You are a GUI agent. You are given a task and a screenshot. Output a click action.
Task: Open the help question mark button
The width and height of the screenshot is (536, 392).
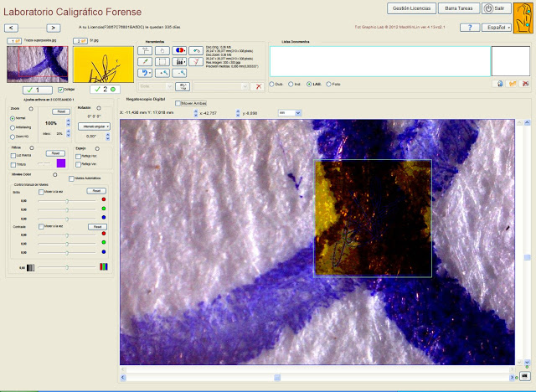[469, 28]
